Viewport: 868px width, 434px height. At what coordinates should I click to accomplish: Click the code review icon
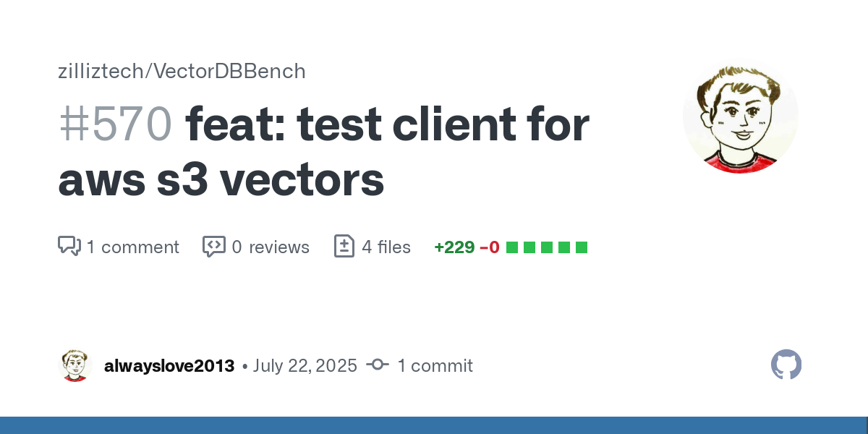click(214, 247)
